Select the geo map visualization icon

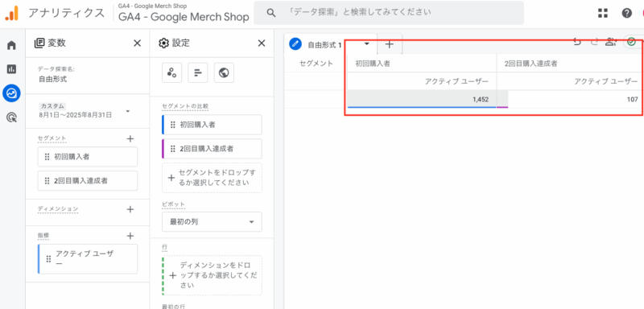tap(224, 72)
